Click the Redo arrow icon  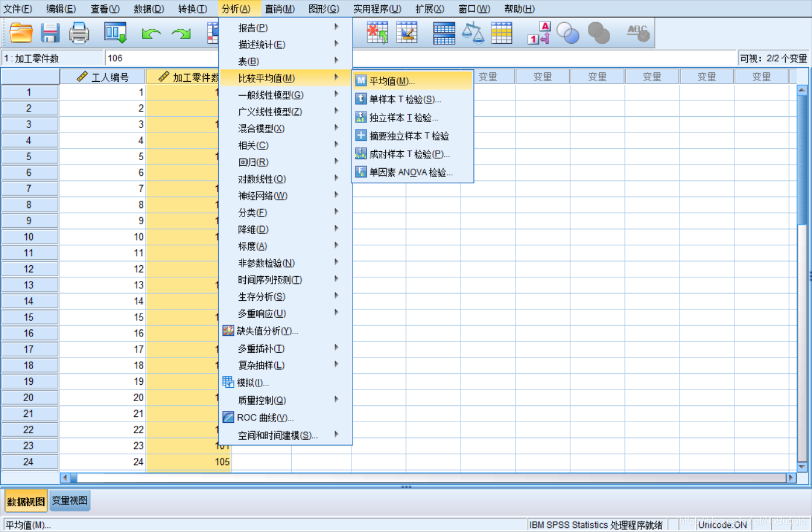click(x=181, y=33)
